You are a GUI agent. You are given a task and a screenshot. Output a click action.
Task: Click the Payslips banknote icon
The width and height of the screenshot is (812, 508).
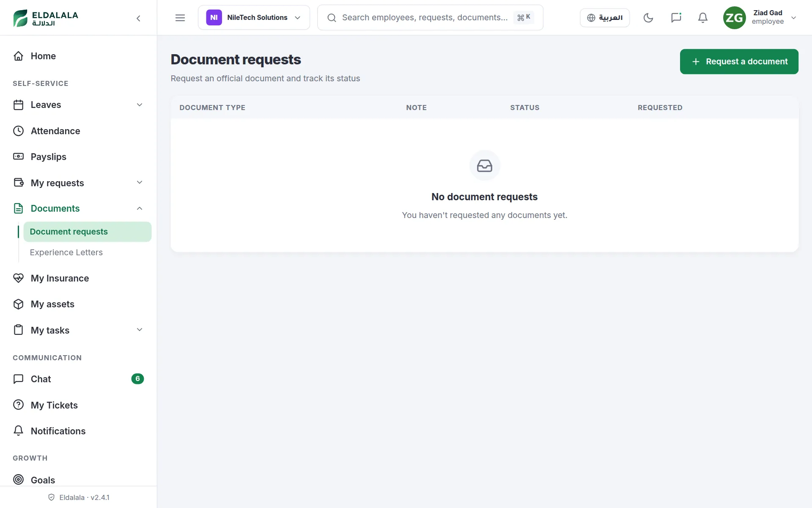click(x=18, y=157)
